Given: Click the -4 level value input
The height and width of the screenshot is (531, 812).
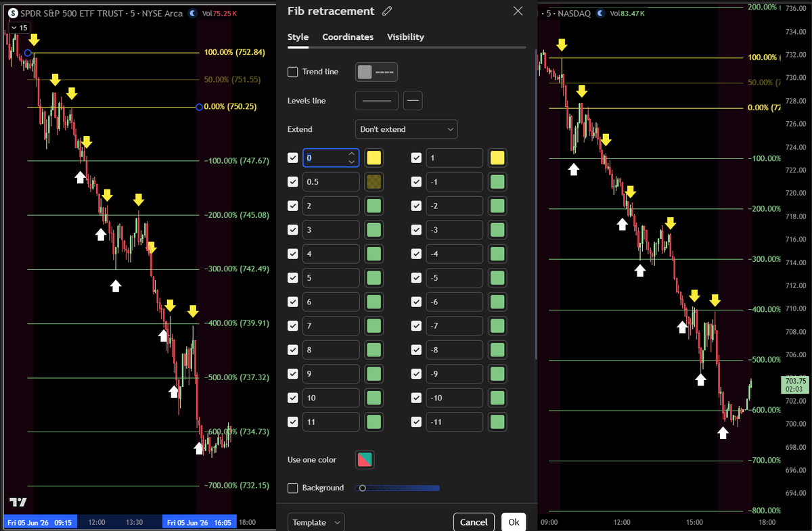Looking at the screenshot, I should 455,254.
